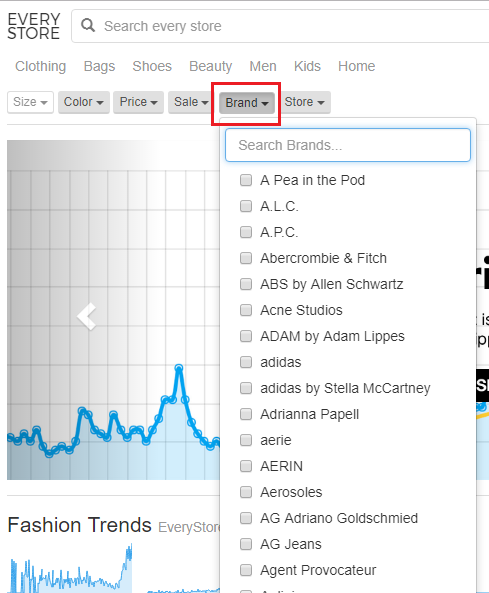Open the Sale filter dropdown
The image size is (489, 593).
pyautogui.click(x=191, y=102)
